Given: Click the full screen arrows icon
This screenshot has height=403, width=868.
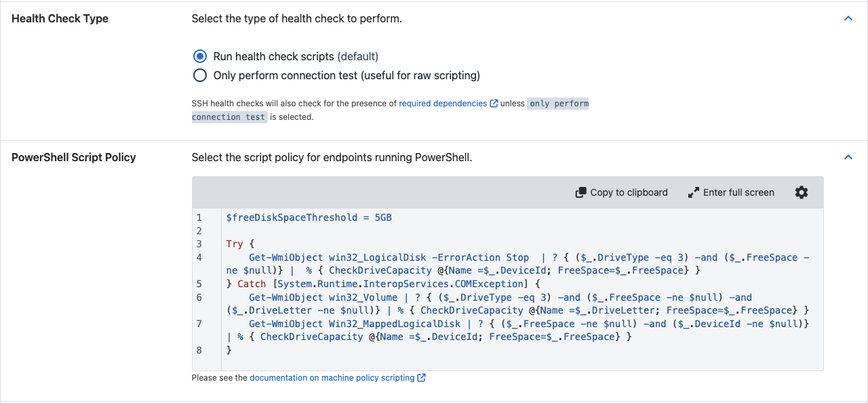Looking at the screenshot, I should coord(694,192).
